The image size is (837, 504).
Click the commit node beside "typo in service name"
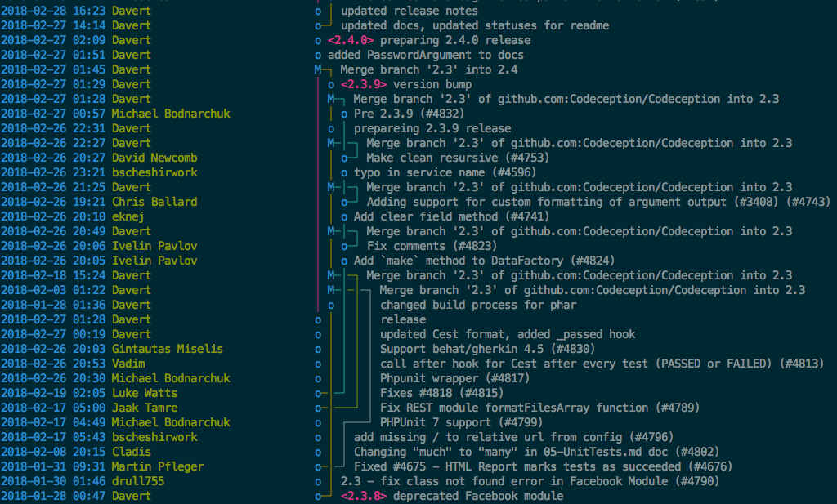[344, 173]
